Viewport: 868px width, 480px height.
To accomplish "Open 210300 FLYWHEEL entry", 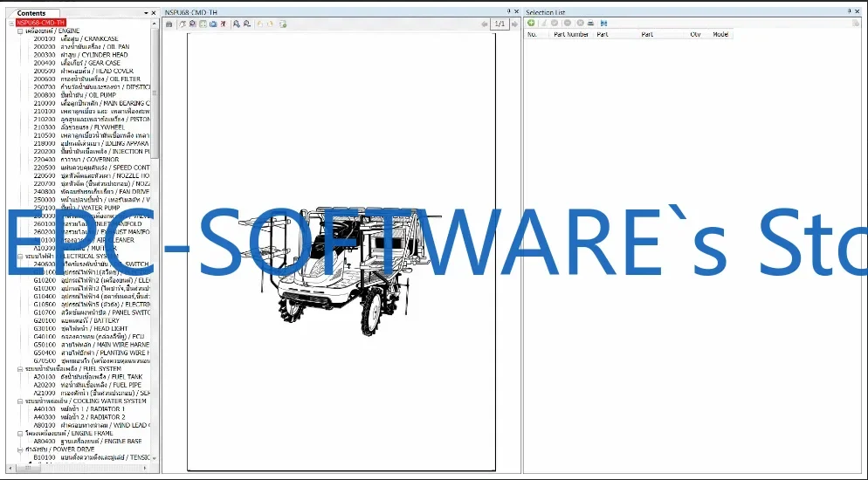I will [79, 127].
